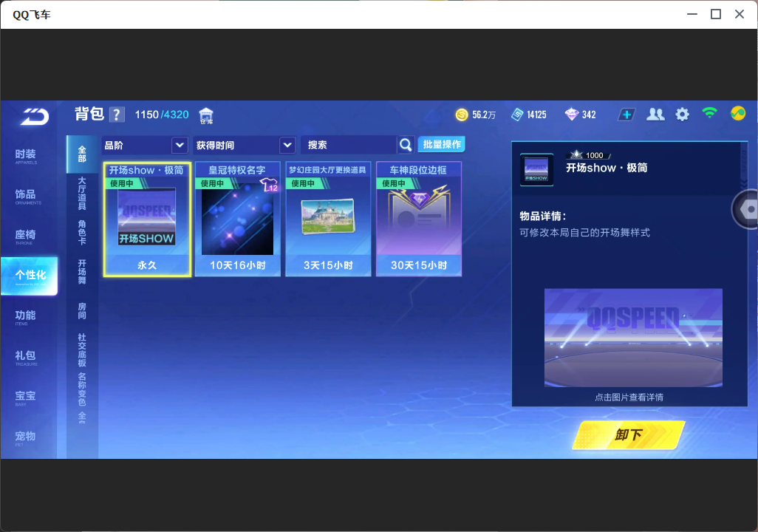
Task: Select the 全部 sub-tab
Action: tap(82, 154)
